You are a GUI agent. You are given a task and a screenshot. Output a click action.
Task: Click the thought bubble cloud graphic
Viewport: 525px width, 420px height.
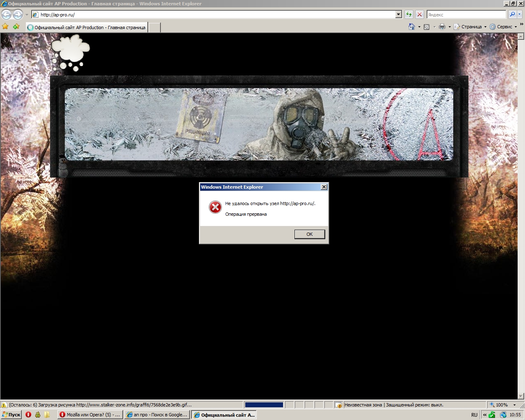coord(71,52)
